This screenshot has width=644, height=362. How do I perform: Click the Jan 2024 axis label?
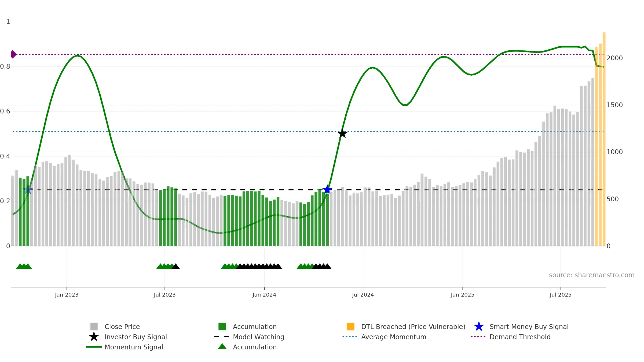264,295
